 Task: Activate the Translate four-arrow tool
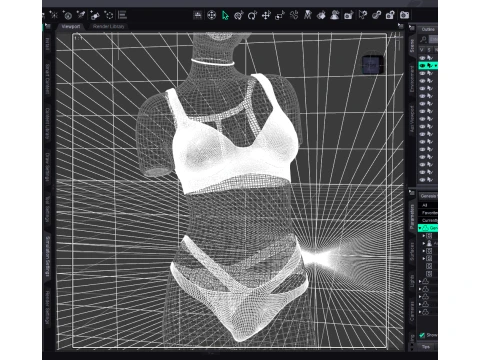click(266, 15)
